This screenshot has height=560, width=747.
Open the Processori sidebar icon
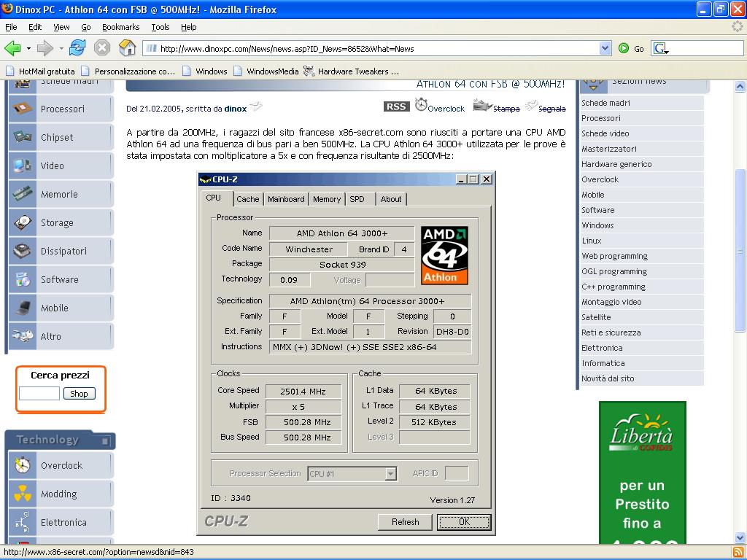(23, 109)
